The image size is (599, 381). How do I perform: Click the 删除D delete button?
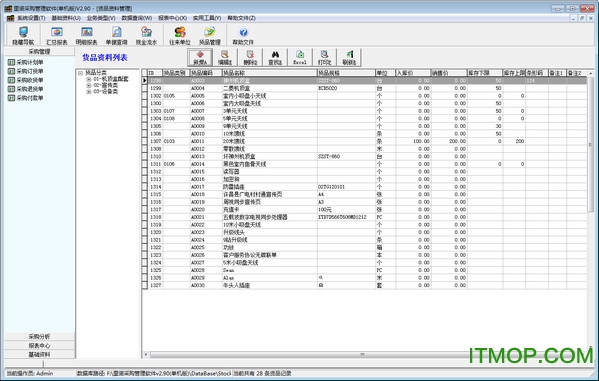(250, 57)
